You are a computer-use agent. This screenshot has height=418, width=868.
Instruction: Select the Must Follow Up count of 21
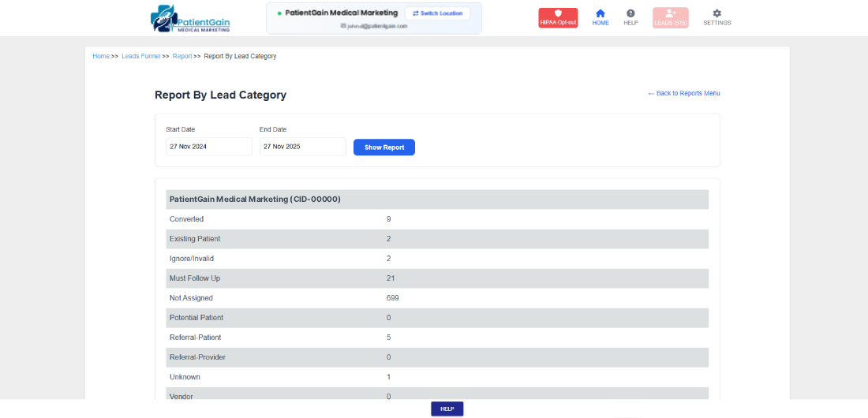point(391,278)
